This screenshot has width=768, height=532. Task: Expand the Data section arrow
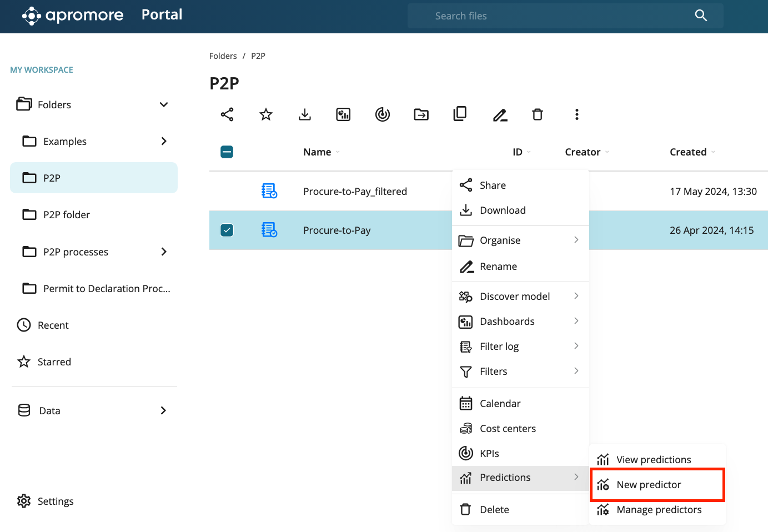click(163, 410)
